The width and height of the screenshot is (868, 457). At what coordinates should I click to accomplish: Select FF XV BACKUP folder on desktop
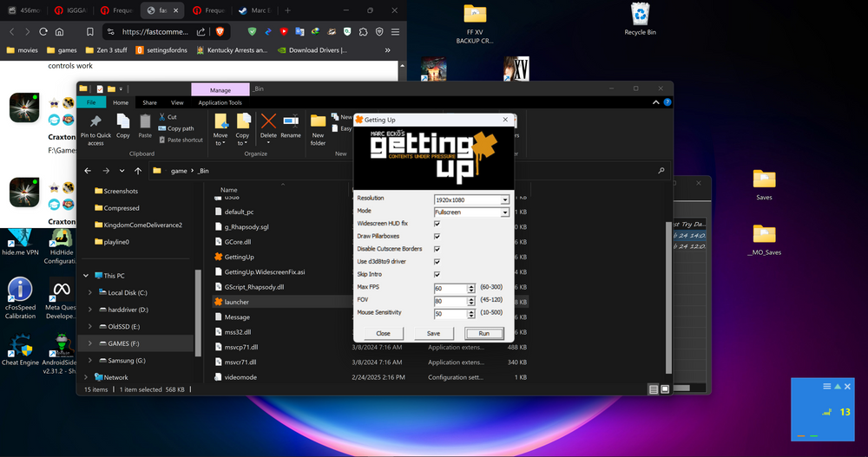(475, 23)
